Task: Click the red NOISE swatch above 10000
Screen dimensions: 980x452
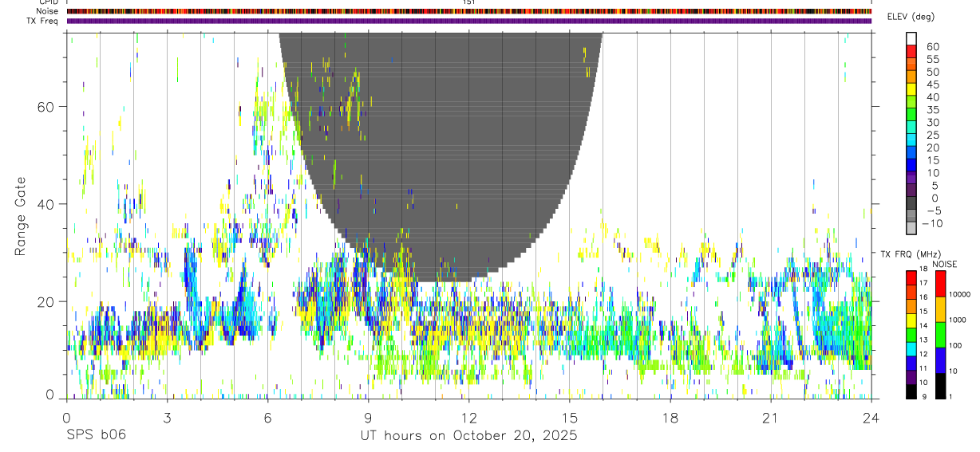Action: pyautogui.click(x=940, y=284)
